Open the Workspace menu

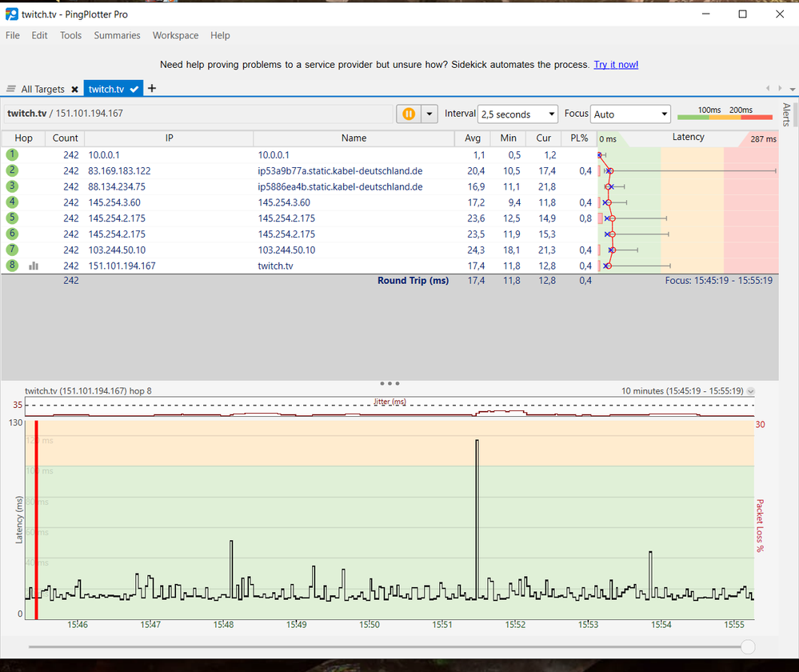175,35
